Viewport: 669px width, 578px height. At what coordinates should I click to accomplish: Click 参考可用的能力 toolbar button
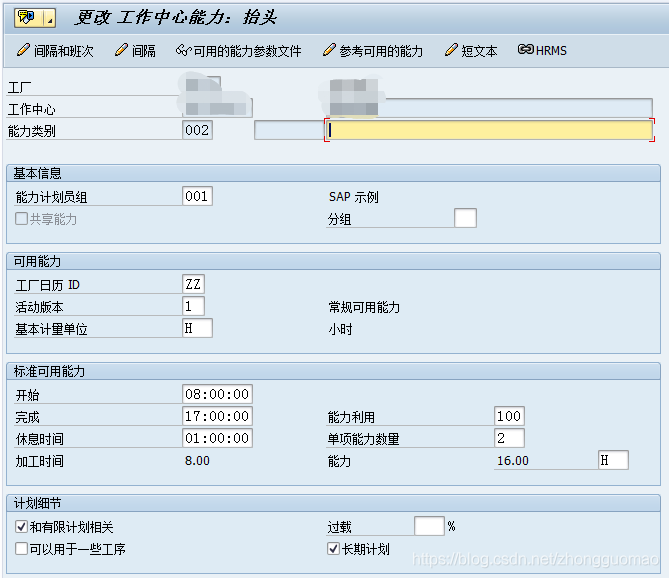pyautogui.click(x=373, y=50)
